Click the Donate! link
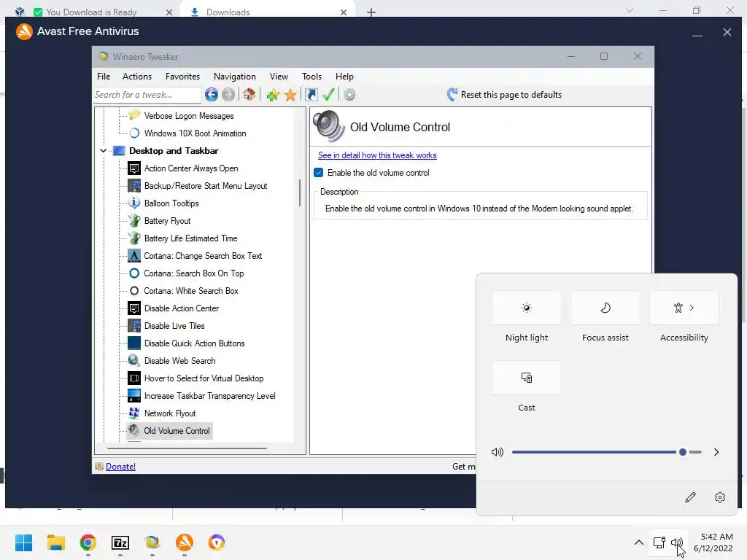The width and height of the screenshot is (747, 560). (120, 467)
